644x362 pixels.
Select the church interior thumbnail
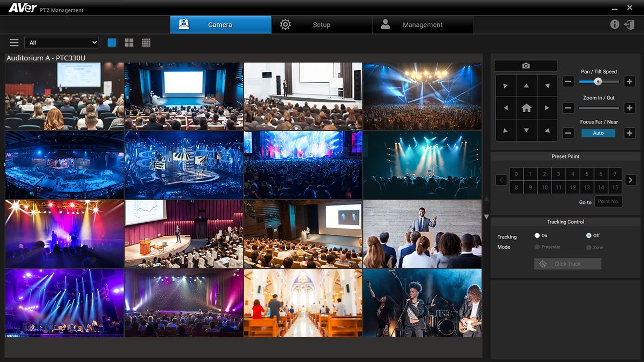tap(303, 303)
